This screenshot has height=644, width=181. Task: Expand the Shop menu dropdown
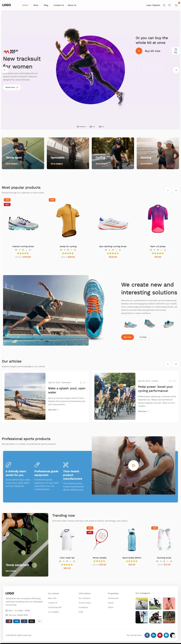pos(37,5)
